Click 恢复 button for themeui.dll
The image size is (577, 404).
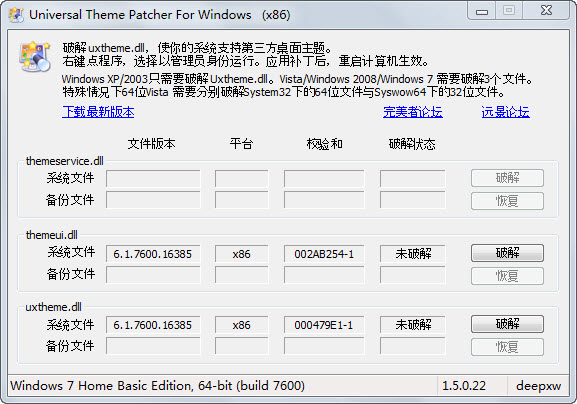coord(507,276)
